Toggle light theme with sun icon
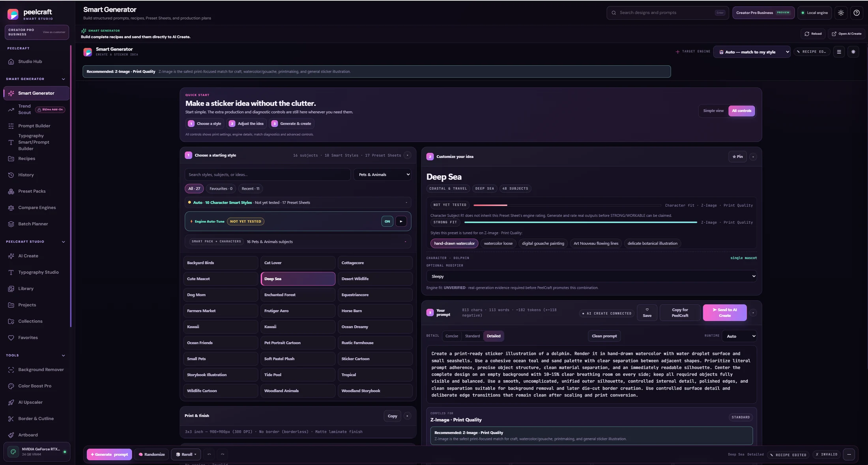The width and height of the screenshot is (868, 465). click(841, 13)
